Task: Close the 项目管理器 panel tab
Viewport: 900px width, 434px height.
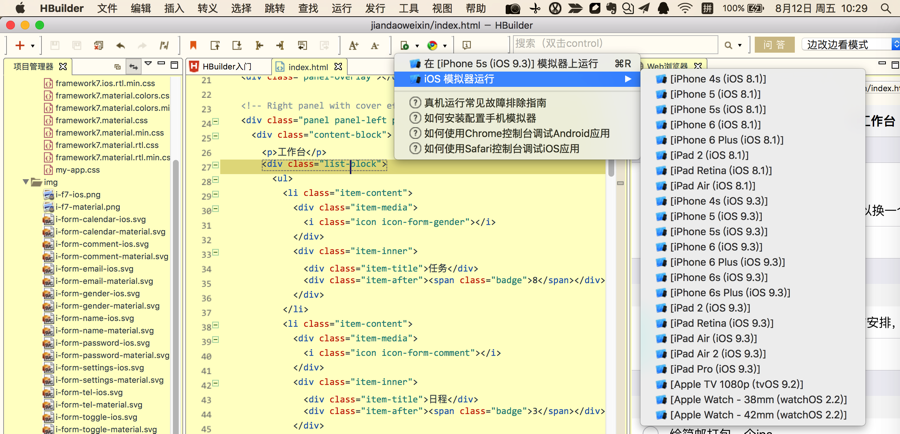Action: point(63,67)
